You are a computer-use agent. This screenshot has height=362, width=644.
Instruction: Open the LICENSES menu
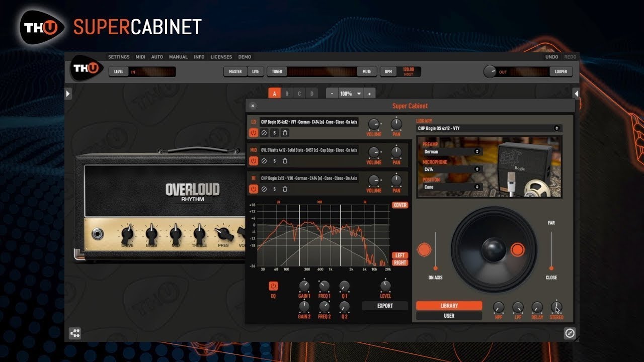pyautogui.click(x=221, y=57)
